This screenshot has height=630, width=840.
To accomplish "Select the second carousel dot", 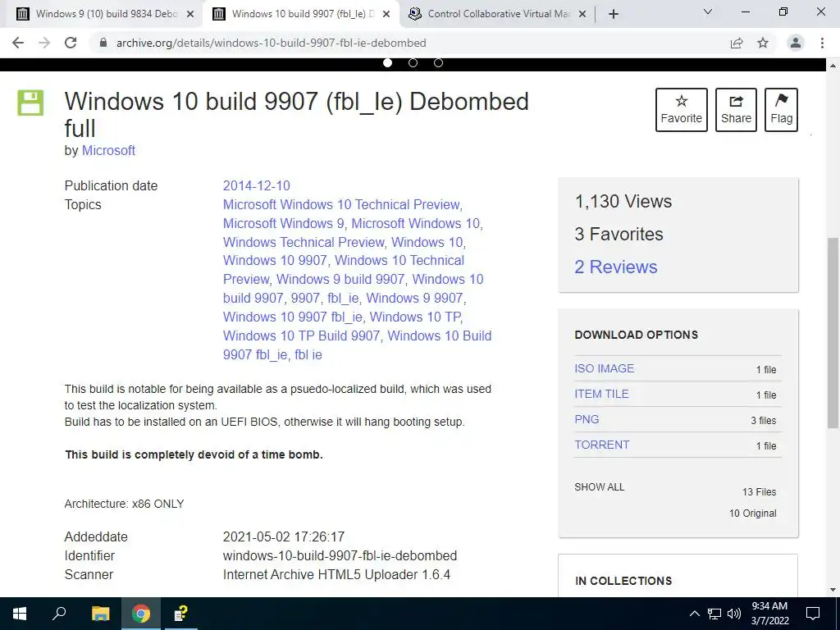I will point(413,62).
